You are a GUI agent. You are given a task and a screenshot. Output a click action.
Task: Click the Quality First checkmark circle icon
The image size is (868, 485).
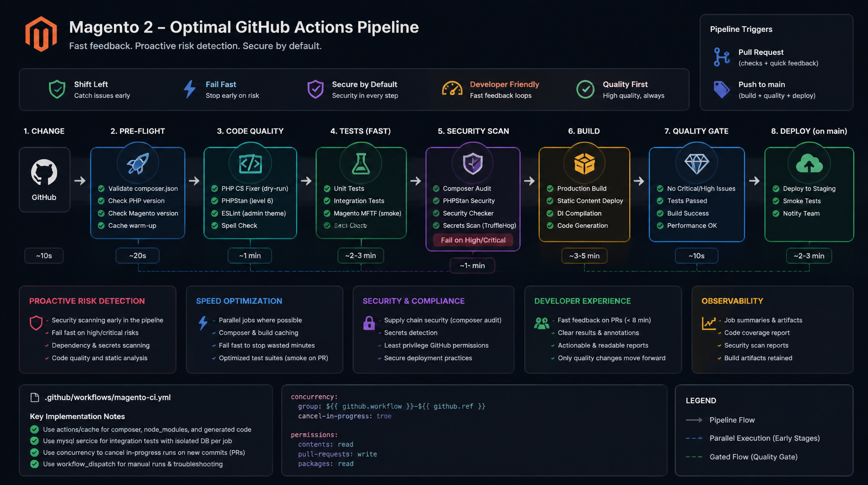585,89
